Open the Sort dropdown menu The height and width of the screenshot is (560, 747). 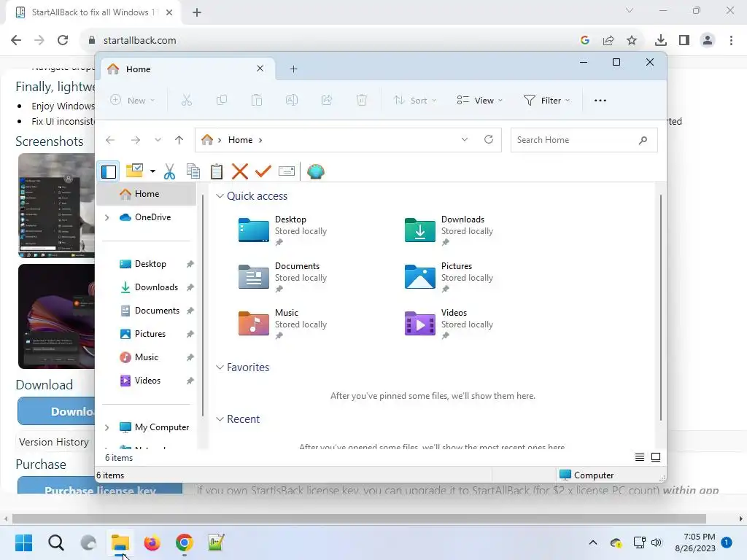[414, 101]
